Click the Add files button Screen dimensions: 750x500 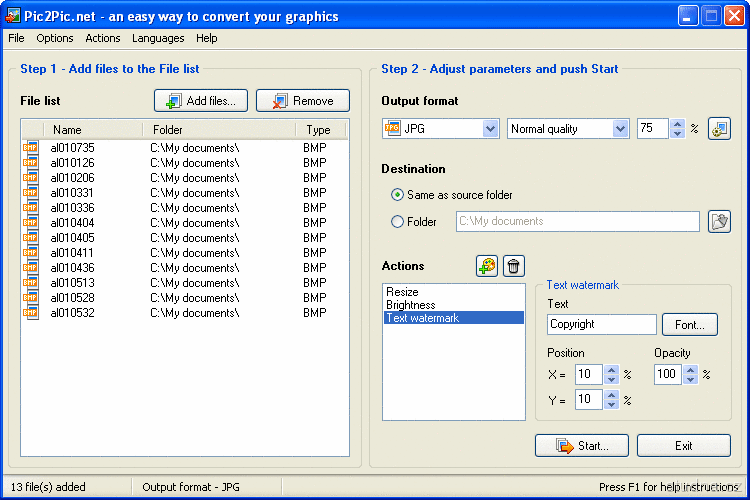point(201,101)
